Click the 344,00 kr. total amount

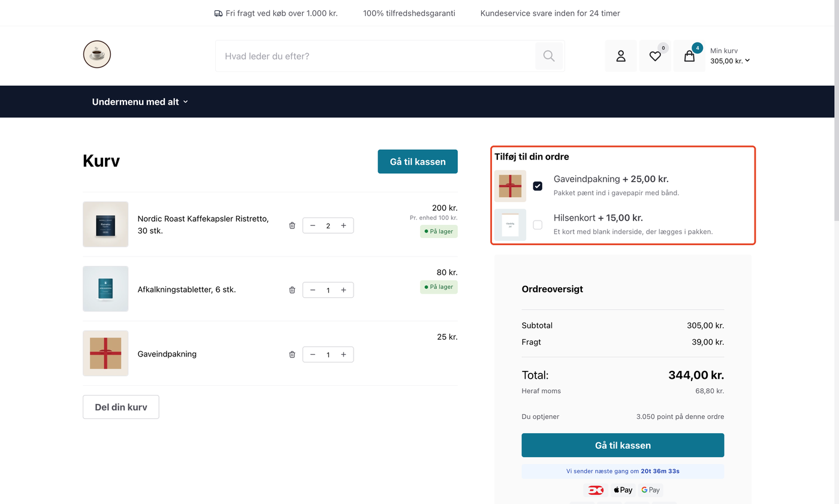pos(696,375)
